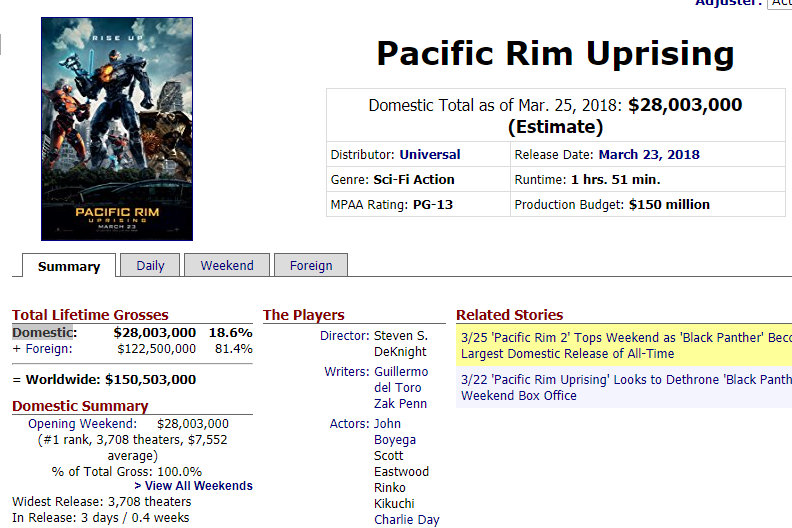
Task: Click the Steven S. DeKnight director name
Action: point(401,344)
